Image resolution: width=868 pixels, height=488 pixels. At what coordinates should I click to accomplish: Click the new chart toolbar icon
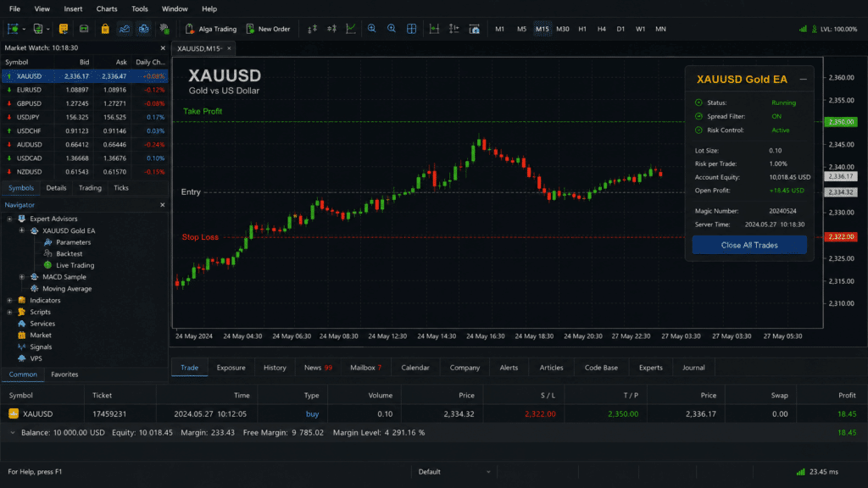pos(13,29)
